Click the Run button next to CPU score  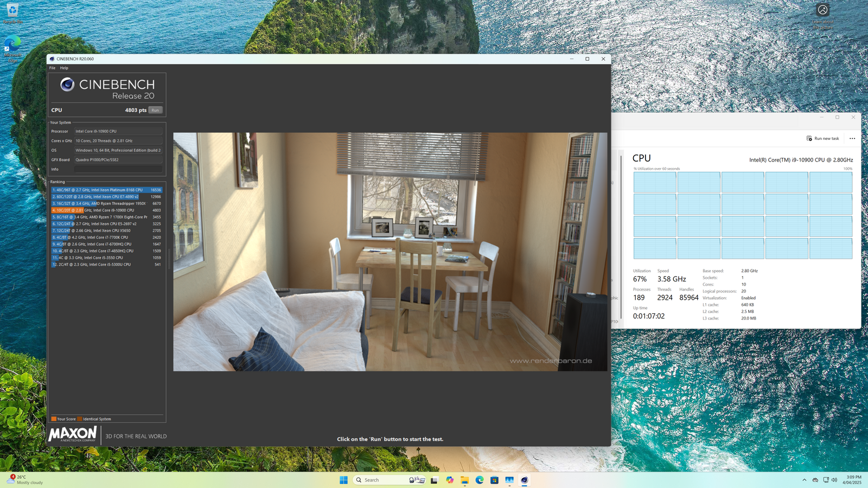pyautogui.click(x=155, y=110)
